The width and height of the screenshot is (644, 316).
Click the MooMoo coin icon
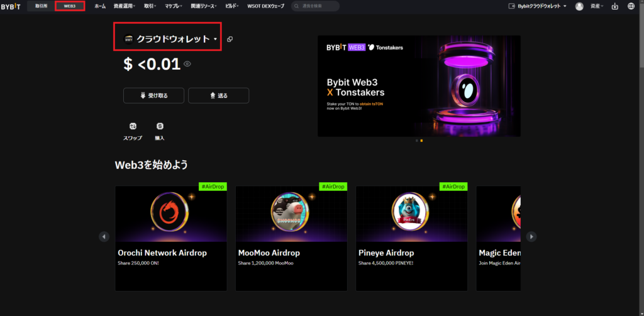290,211
